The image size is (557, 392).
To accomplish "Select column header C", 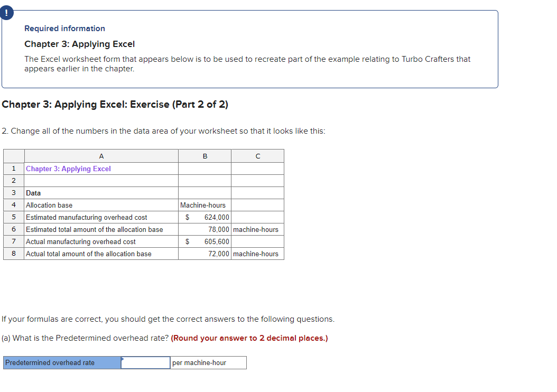I will tap(257, 156).
